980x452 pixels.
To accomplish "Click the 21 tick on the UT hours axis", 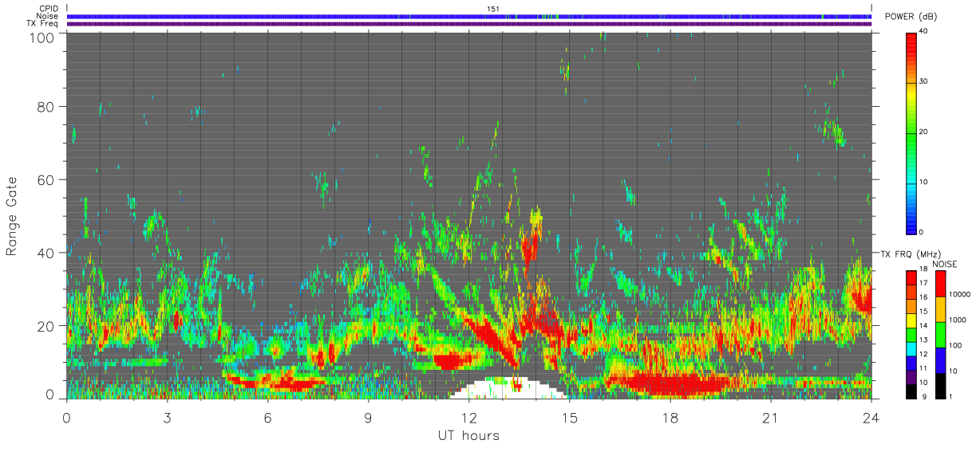I will click(771, 417).
